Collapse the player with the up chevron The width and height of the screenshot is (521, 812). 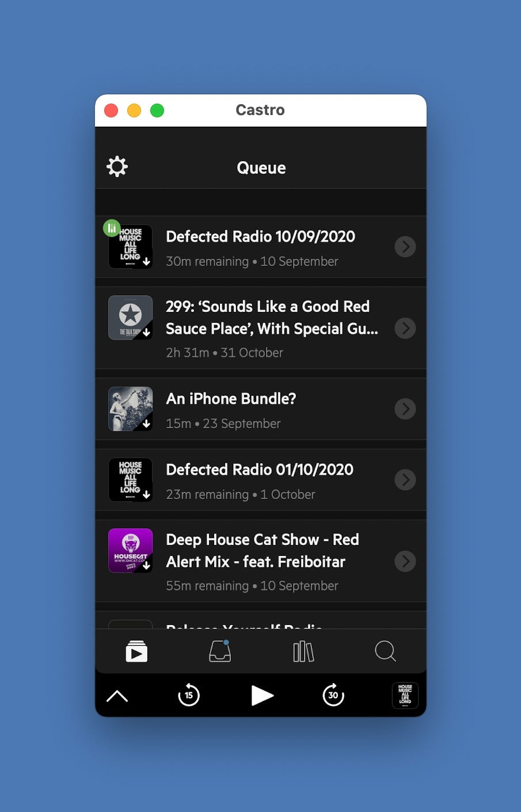pyautogui.click(x=117, y=695)
